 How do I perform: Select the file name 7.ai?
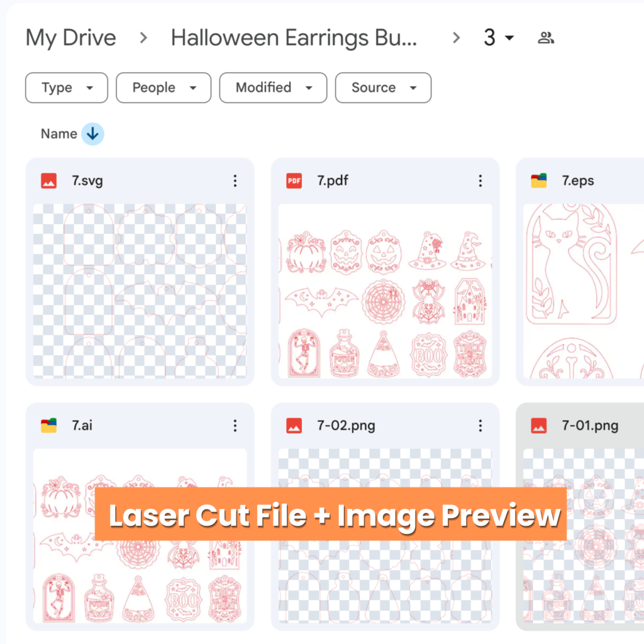[82, 426]
